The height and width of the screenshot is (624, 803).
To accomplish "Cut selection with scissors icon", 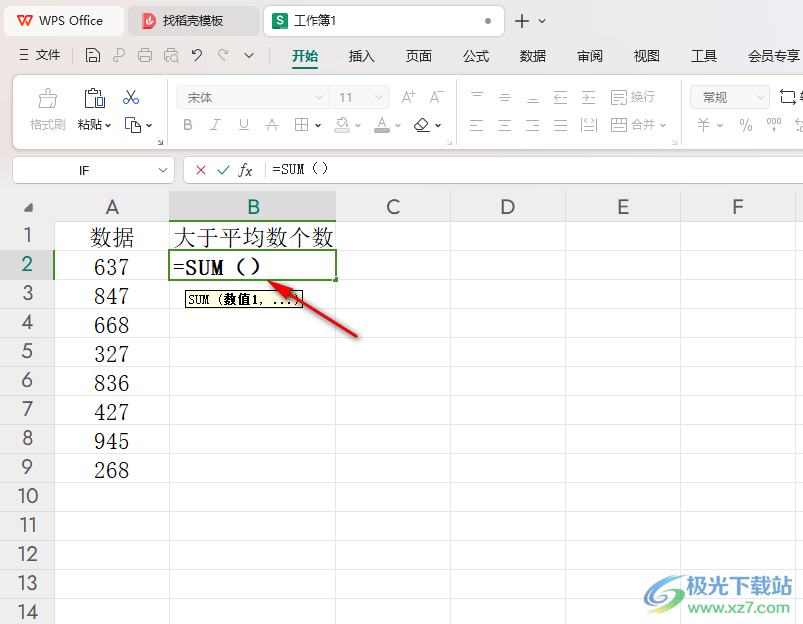I will (x=131, y=97).
